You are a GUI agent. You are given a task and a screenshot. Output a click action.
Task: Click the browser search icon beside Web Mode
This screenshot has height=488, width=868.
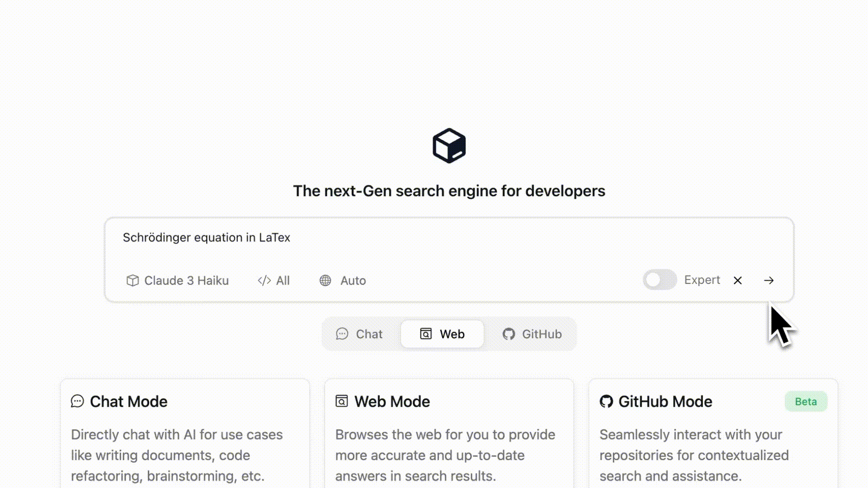coord(342,401)
